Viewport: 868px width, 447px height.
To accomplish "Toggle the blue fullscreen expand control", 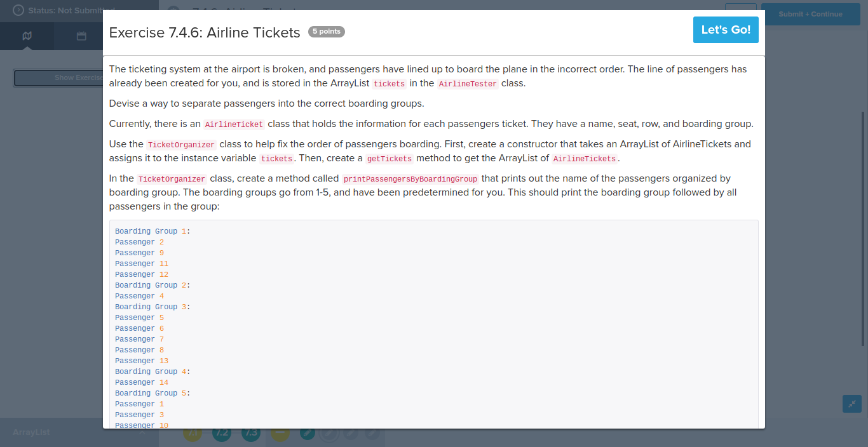I will click(851, 404).
